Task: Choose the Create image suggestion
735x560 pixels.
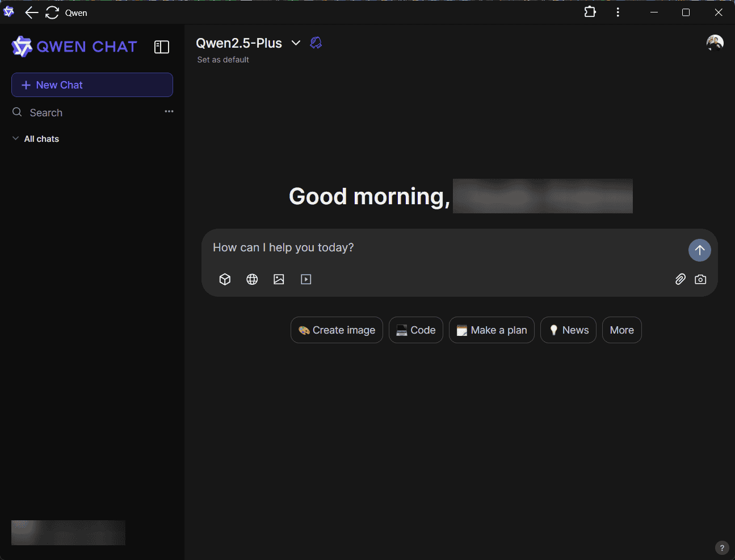Action: [337, 330]
